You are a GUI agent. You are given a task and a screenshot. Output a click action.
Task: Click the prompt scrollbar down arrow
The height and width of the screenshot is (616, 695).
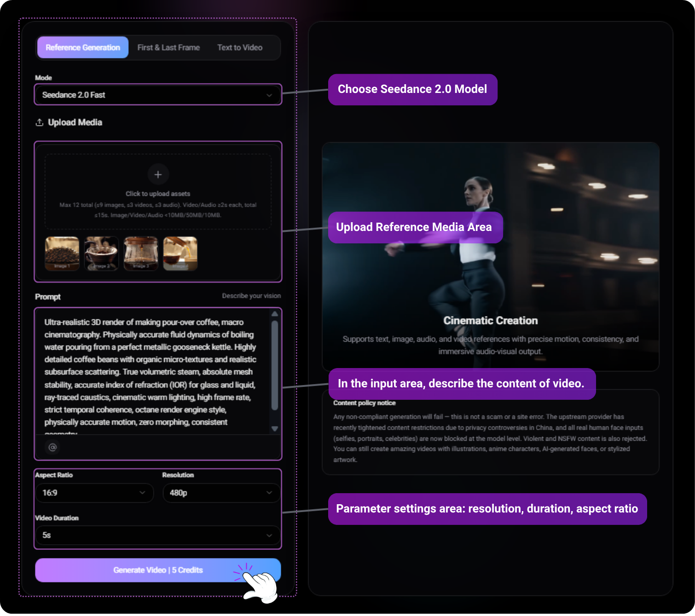pos(275,429)
